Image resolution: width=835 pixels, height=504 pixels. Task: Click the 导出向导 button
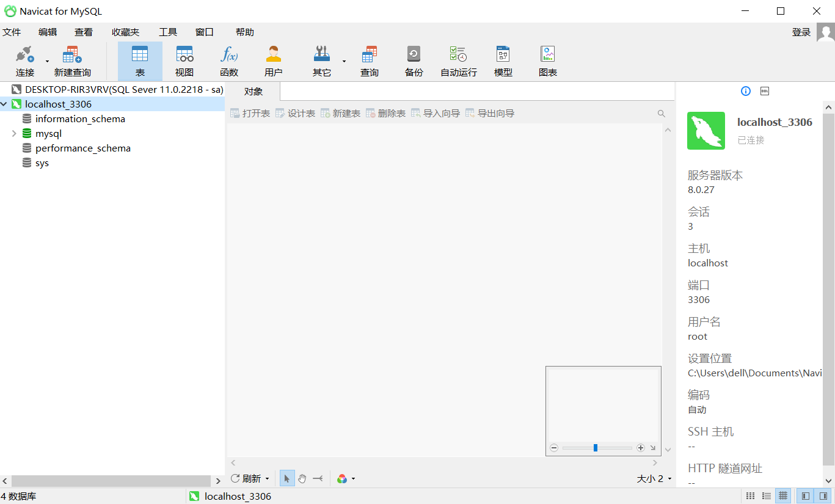click(490, 114)
